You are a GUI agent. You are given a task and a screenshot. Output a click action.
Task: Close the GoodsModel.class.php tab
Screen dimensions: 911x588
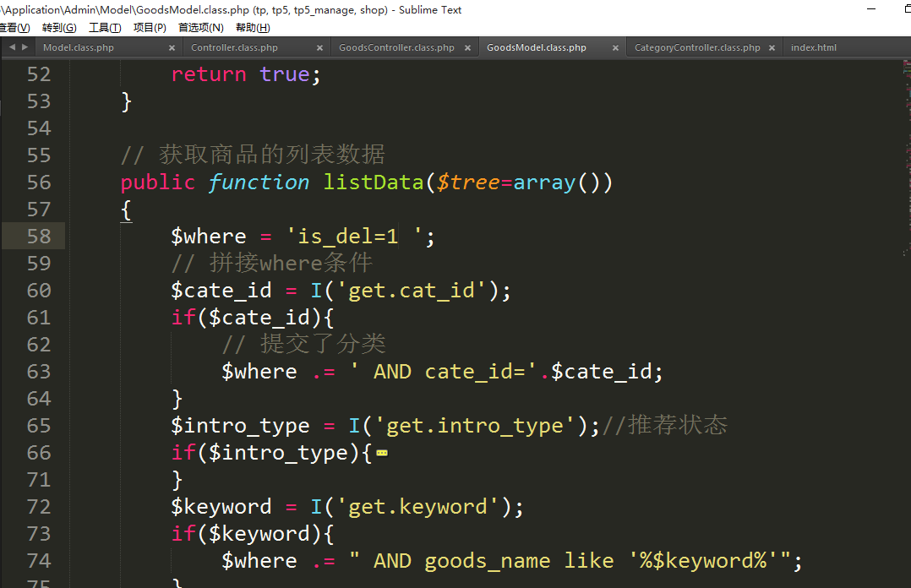pyautogui.click(x=616, y=48)
